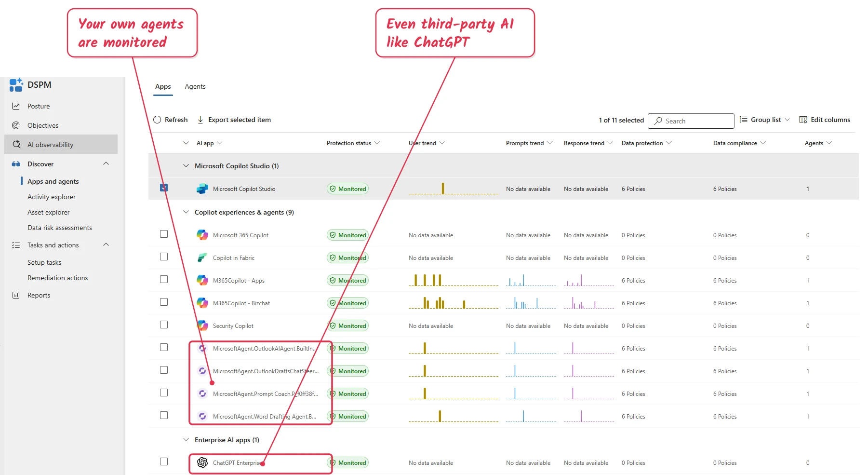Click the M365Copilot - Apps icon
The width and height of the screenshot is (868, 475).
(202, 280)
